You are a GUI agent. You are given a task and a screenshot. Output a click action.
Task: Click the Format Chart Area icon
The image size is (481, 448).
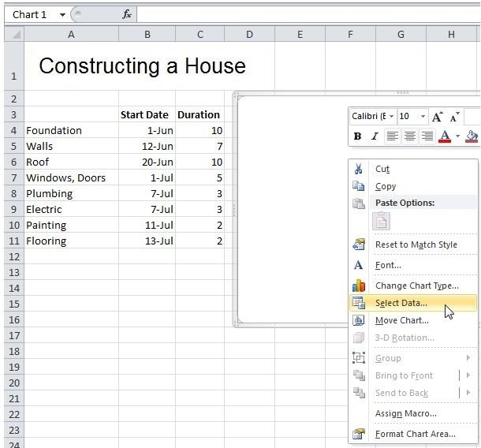coord(359,434)
